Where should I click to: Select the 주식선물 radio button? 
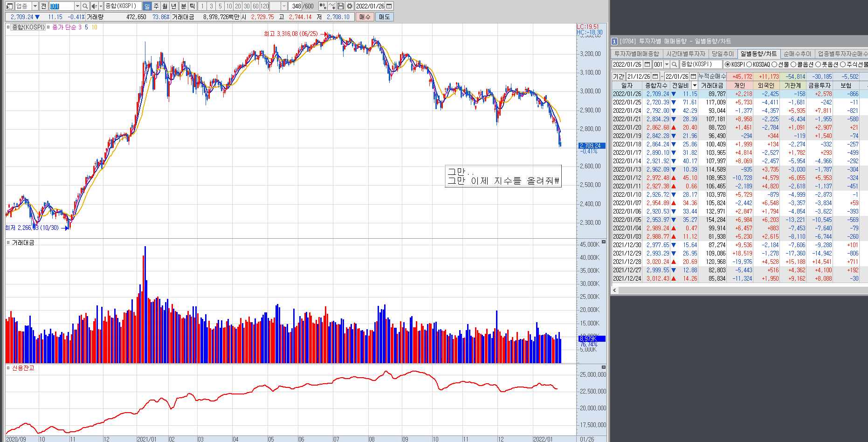pyautogui.click(x=843, y=64)
